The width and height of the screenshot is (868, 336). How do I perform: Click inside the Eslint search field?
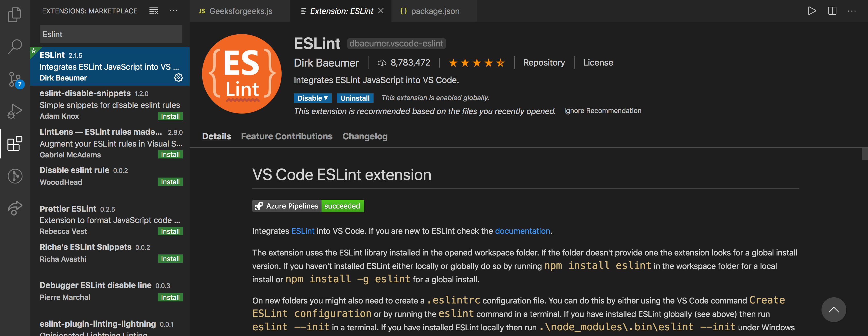tap(111, 34)
